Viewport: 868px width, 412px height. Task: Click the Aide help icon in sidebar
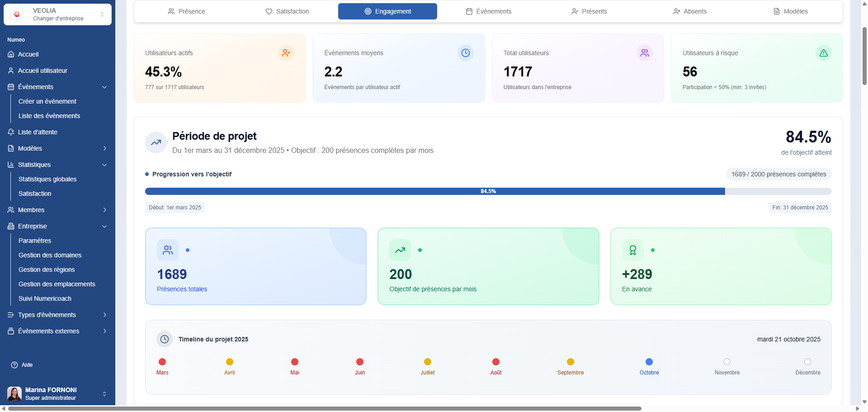pos(14,365)
